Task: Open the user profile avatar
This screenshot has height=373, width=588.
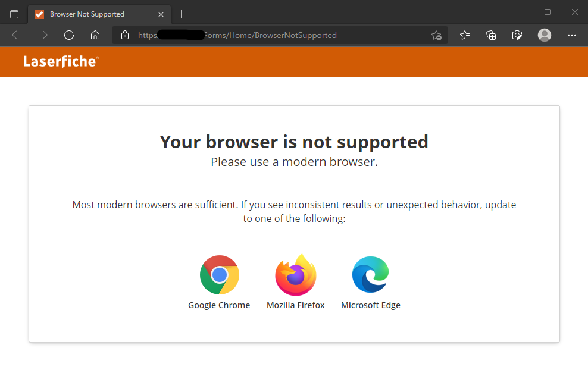Action: (544, 35)
